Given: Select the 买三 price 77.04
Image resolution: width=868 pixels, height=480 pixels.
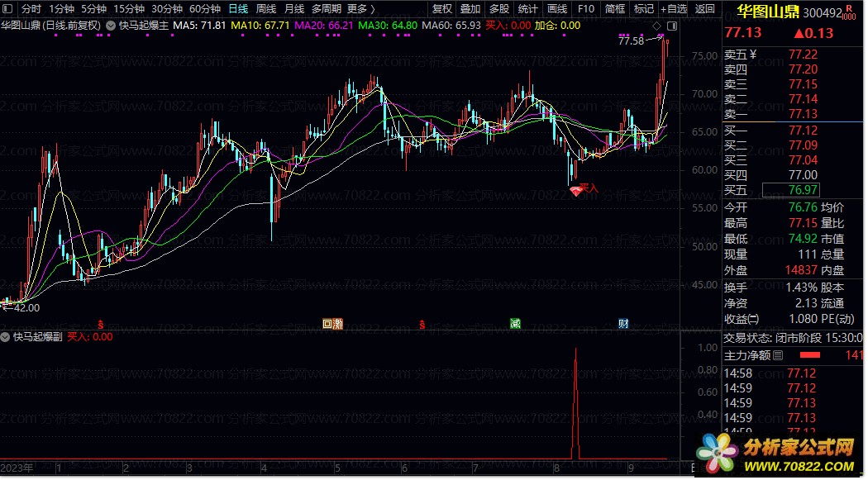Looking at the screenshot, I should [804, 160].
